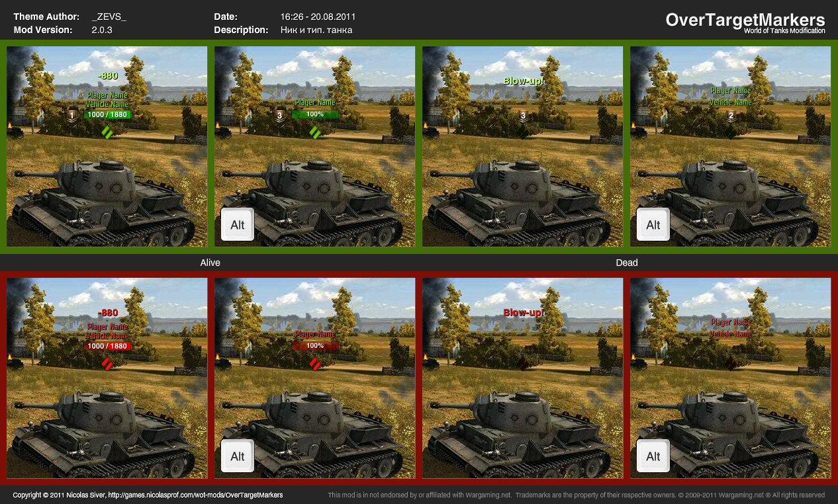
Task: Open the games.nicolasprof.com OverTargetMarkers link
Action: click(195, 495)
